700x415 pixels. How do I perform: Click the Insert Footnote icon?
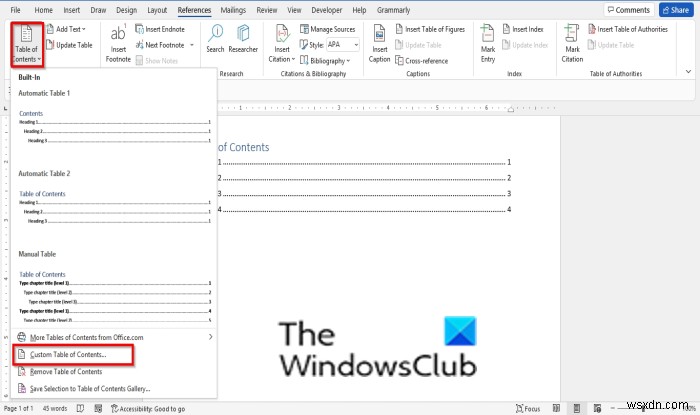click(118, 43)
